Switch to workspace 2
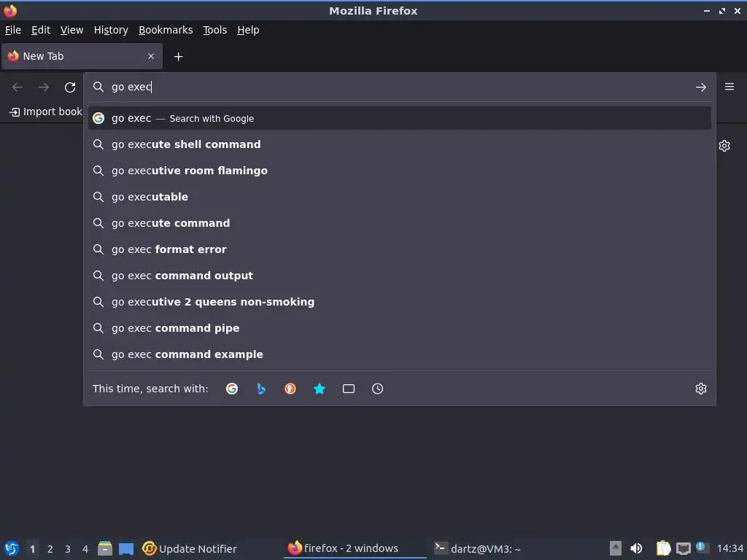This screenshot has width=747, height=560. point(50,549)
